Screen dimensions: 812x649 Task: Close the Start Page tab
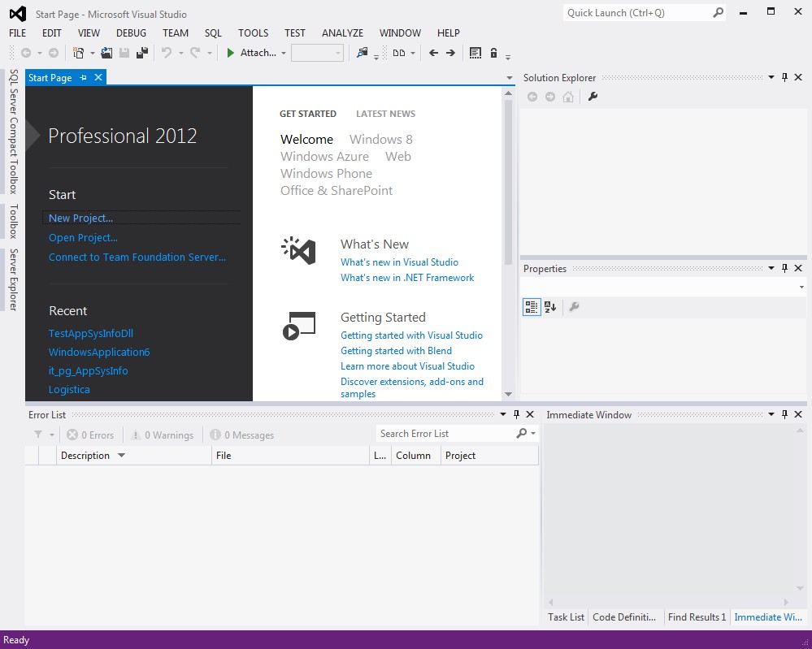click(x=98, y=78)
